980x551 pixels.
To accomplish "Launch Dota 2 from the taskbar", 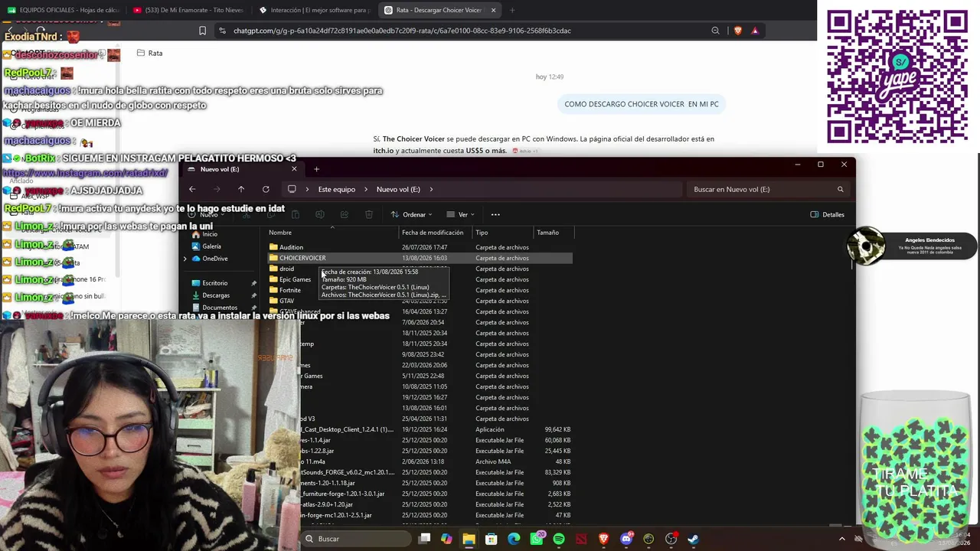I will [581, 539].
